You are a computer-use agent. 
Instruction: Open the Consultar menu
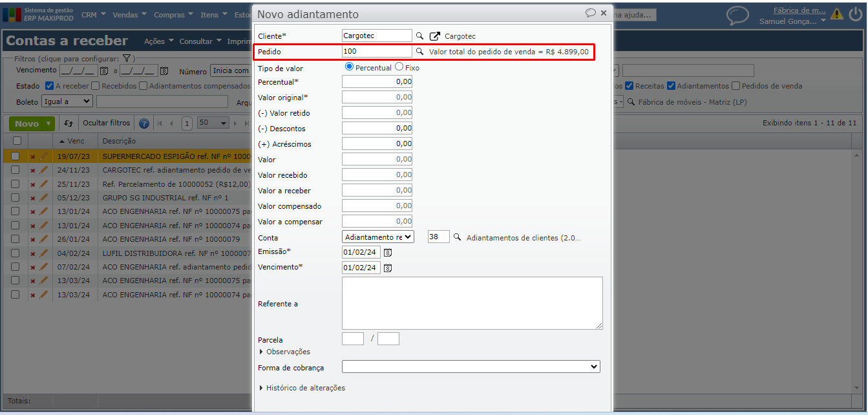(x=200, y=41)
